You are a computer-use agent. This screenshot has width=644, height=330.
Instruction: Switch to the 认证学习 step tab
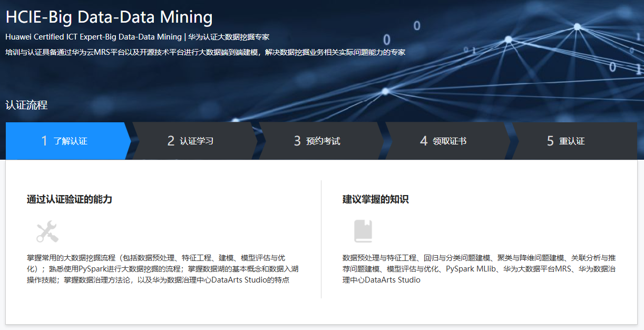194,141
